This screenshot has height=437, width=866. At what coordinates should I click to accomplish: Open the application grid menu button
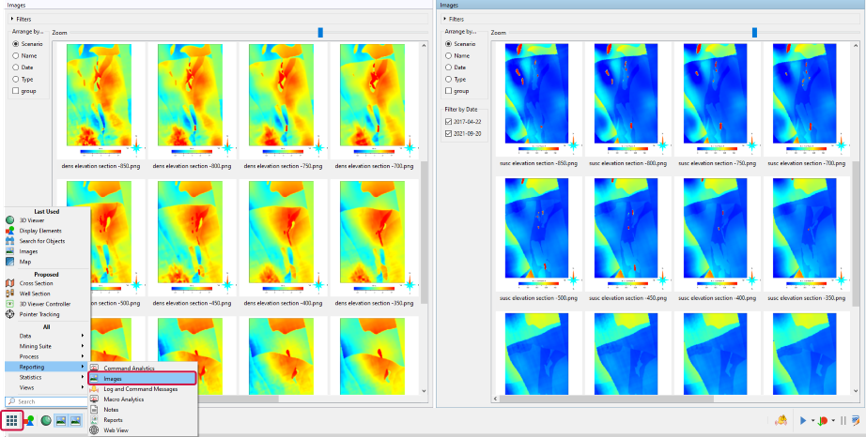point(12,421)
